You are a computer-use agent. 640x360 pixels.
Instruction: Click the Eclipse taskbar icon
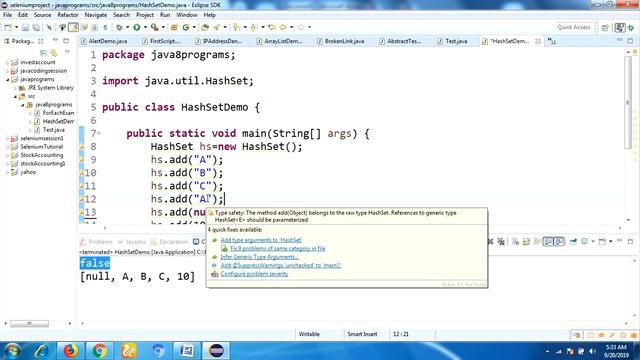click(x=216, y=351)
